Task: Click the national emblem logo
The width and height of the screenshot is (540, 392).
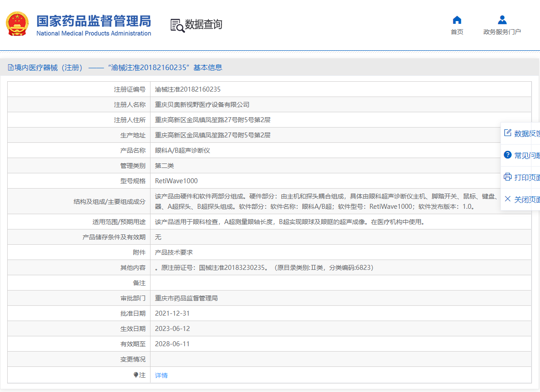Action: pos(17,24)
